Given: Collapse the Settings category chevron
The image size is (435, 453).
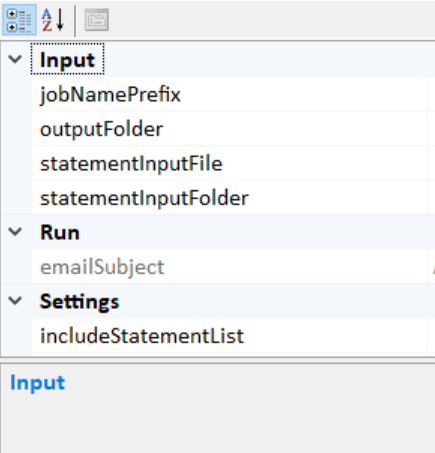Looking at the screenshot, I should (x=15, y=301).
